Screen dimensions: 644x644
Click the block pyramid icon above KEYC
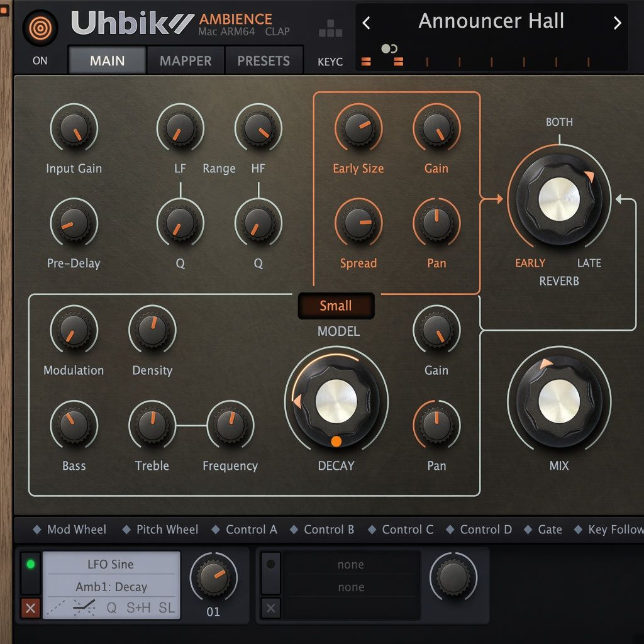pos(331,28)
